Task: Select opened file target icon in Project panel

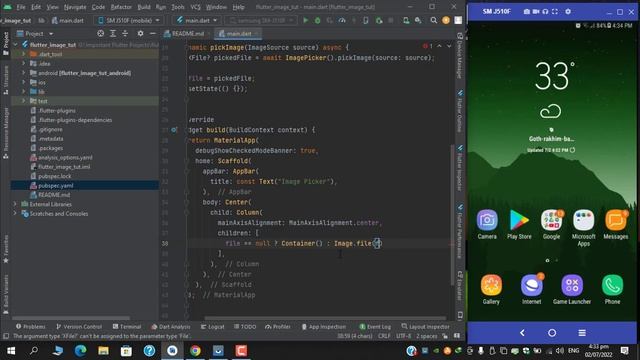Action: point(100,33)
